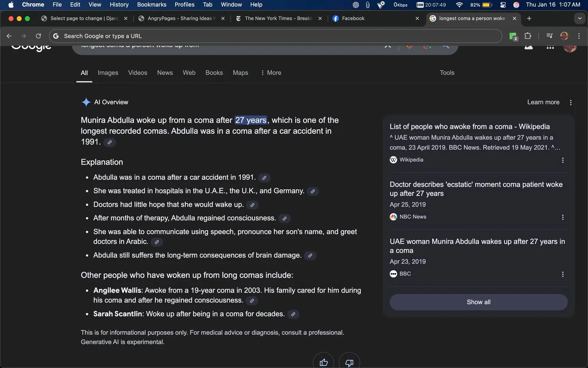The height and width of the screenshot is (368, 588).
Task: Switch to the Images search tab
Action: 108,73
